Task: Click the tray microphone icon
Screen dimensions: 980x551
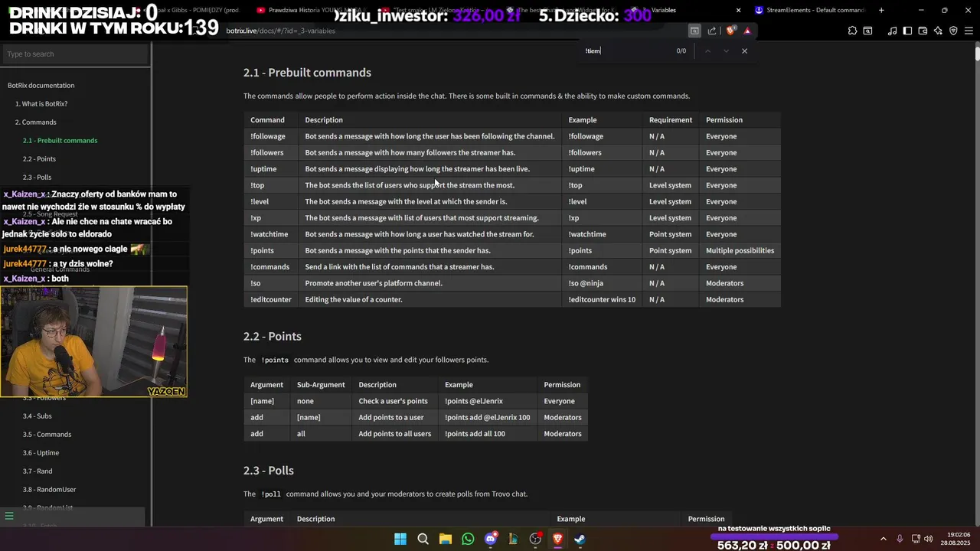Action: coord(900,539)
